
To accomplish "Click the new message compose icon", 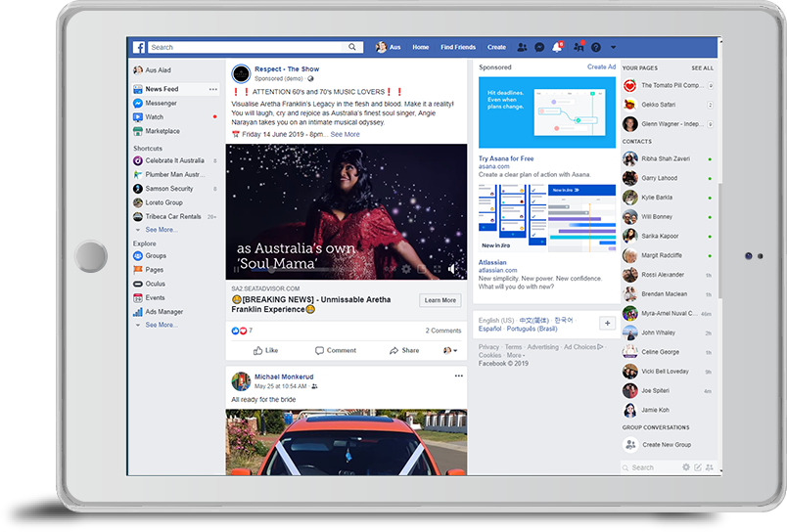I will tap(698, 467).
